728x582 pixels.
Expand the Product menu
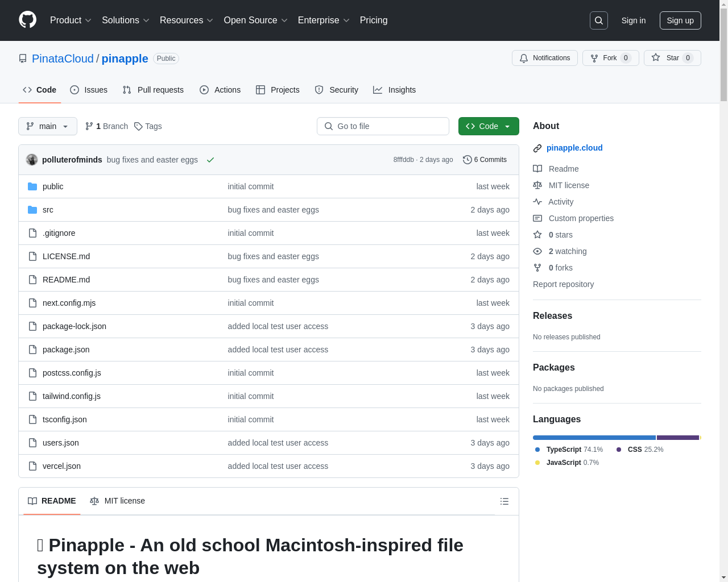click(x=71, y=20)
